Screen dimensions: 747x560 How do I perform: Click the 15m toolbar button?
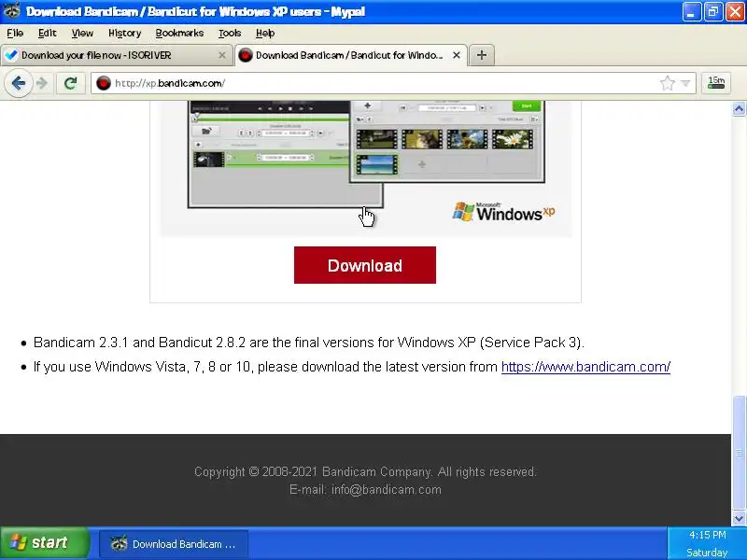tap(716, 83)
